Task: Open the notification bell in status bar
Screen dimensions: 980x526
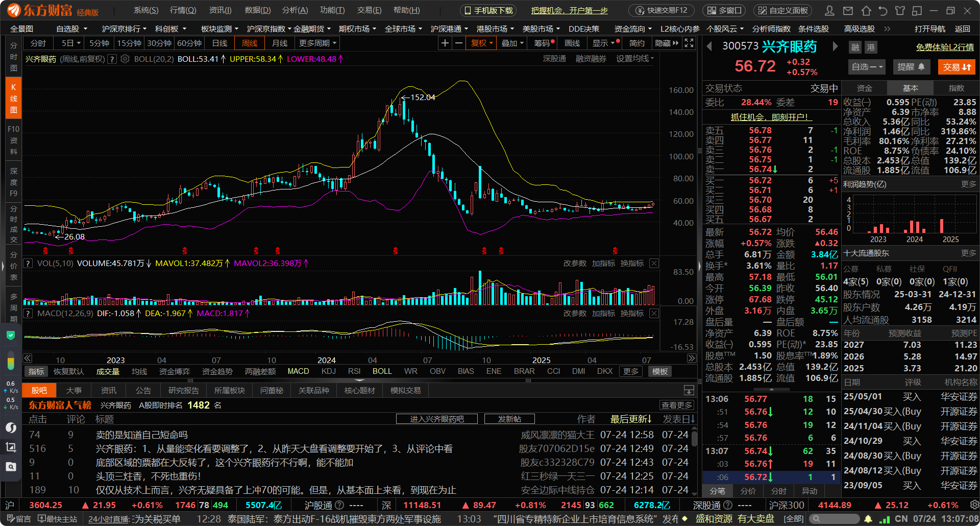Action: tap(868, 519)
